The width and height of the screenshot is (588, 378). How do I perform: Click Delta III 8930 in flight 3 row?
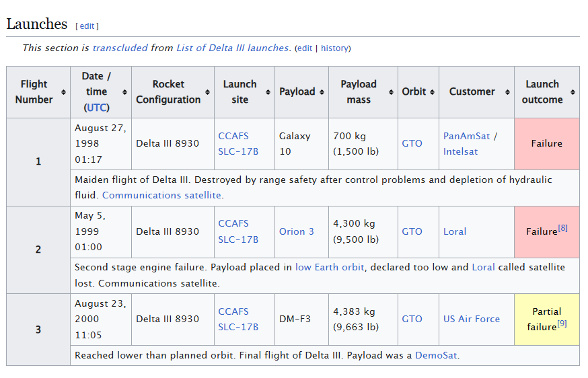coord(168,319)
